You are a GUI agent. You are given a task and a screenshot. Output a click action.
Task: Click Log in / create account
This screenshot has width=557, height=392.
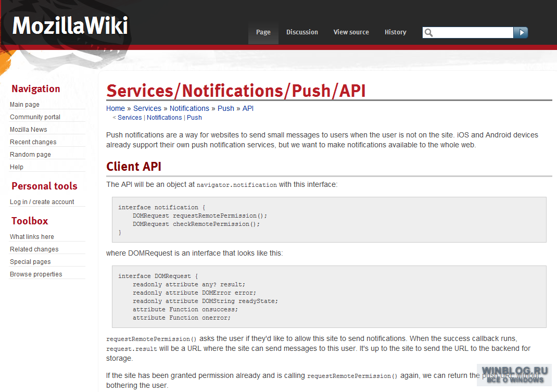pyautogui.click(x=42, y=202)
